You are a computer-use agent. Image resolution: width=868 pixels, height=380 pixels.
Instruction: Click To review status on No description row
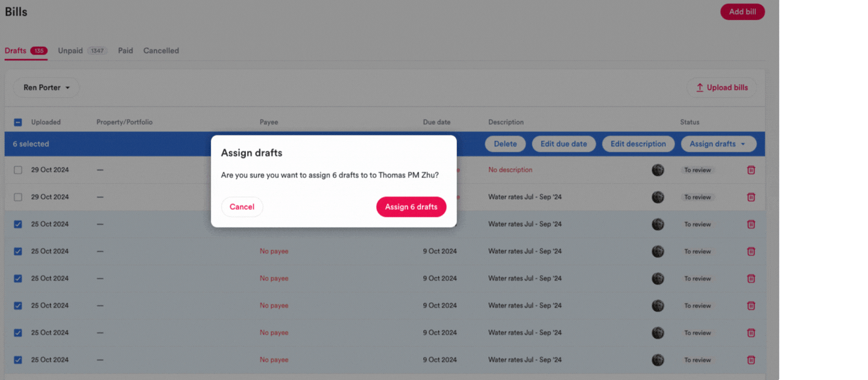coord(697,170)
